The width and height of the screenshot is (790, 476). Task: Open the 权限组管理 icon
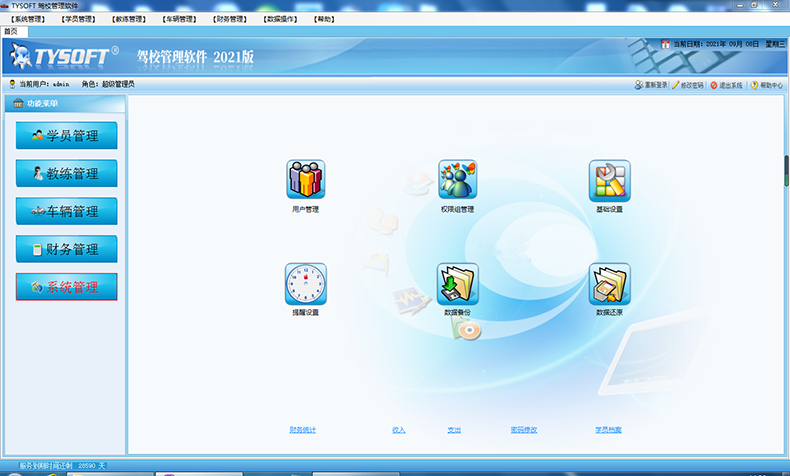pyautogui.click(x=457, y=180)
